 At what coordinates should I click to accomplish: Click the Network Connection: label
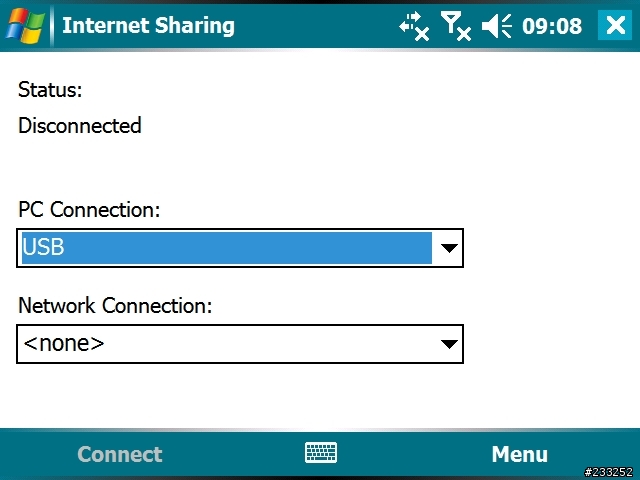click(115, 306)
